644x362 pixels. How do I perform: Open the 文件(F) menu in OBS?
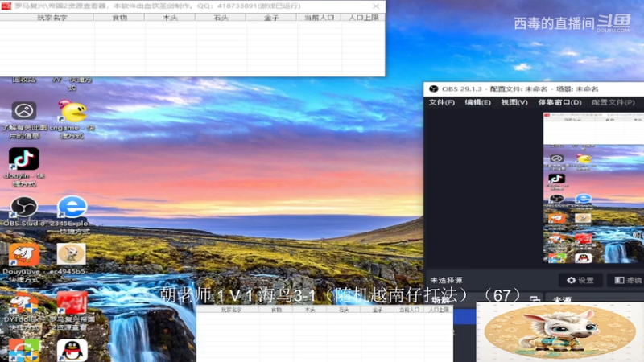coord(441,102)
